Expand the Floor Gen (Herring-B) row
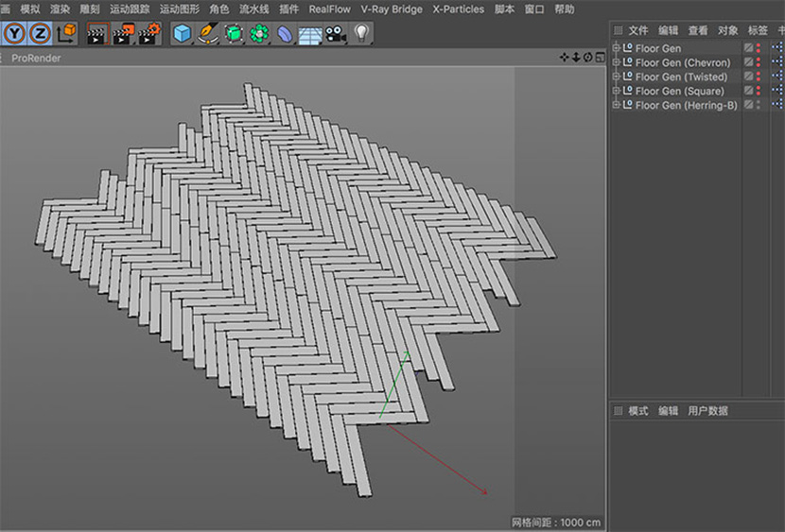785x532 pixels. pos(617,105)
